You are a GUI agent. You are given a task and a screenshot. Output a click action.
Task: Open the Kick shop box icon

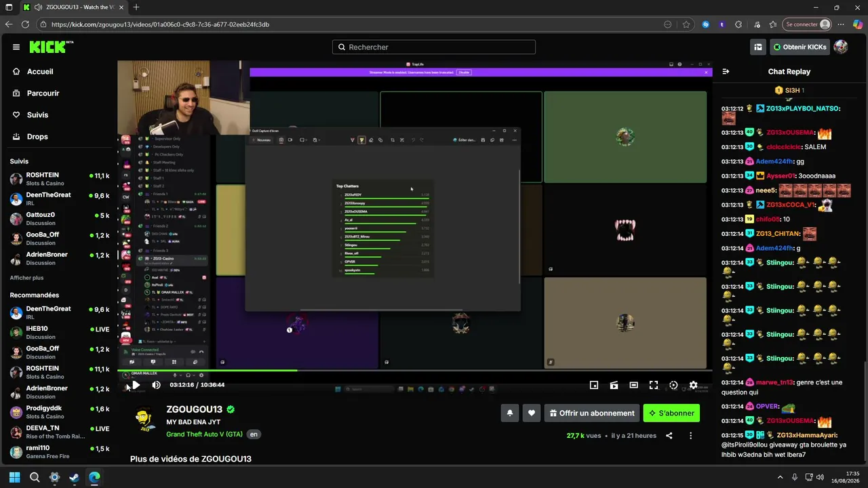click(758, 47)
